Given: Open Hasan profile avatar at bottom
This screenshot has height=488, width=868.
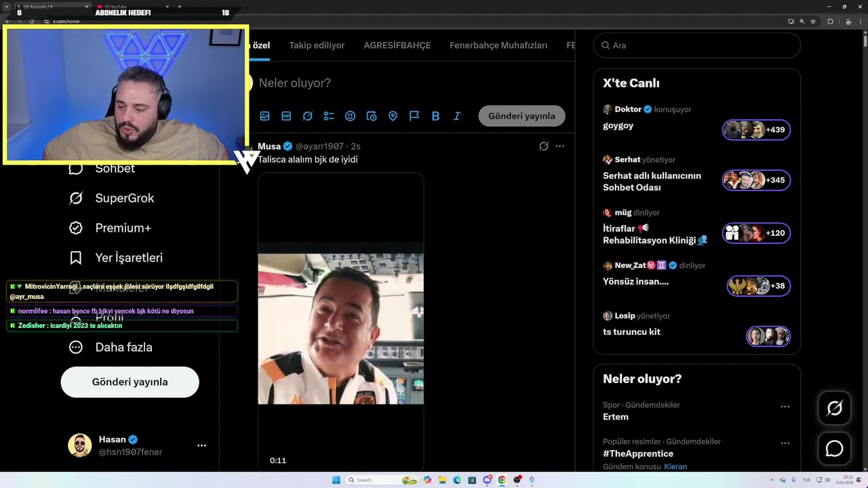Looking at the screenshot, I should coord(79,445).
